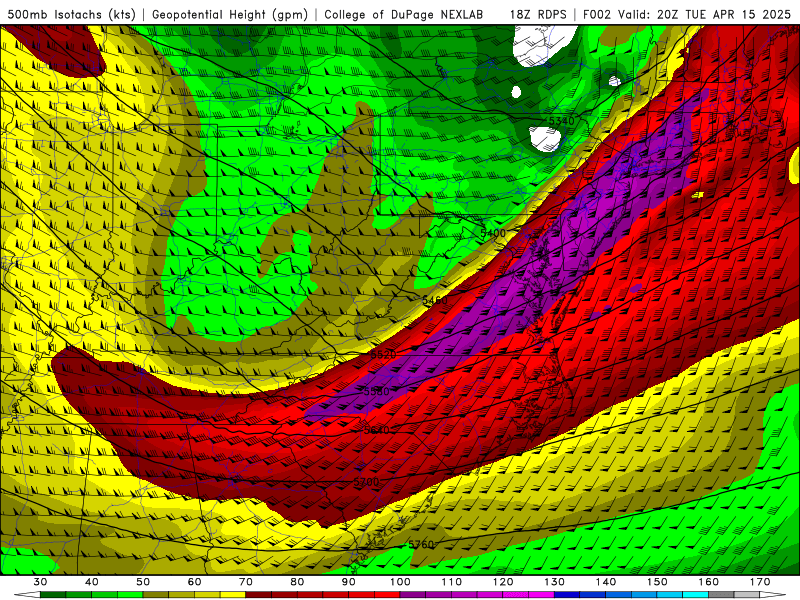Click the 30 tick label on the colorbar

click(40, 582)
